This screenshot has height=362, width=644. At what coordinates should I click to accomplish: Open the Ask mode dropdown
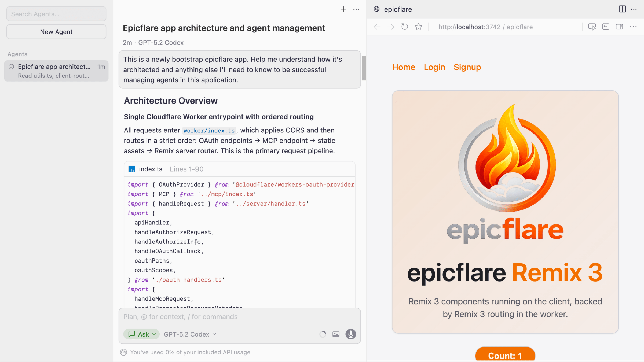pyautogui.click(x=142, y=334)
